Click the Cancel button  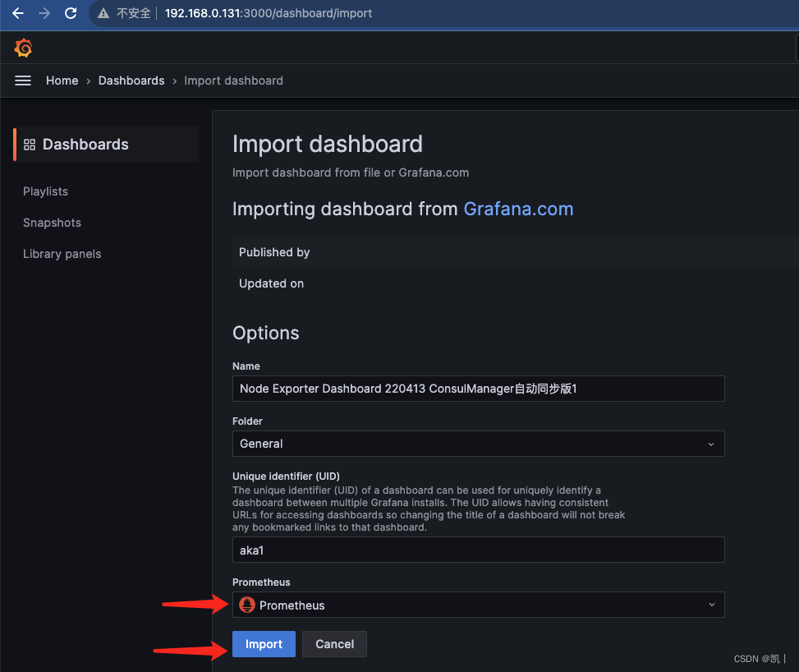[334, 644]
